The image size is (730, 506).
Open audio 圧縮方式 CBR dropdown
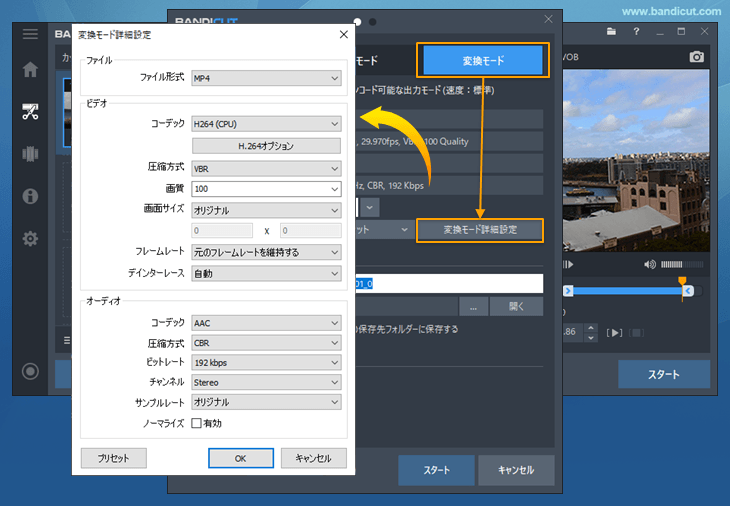point(266,343)
